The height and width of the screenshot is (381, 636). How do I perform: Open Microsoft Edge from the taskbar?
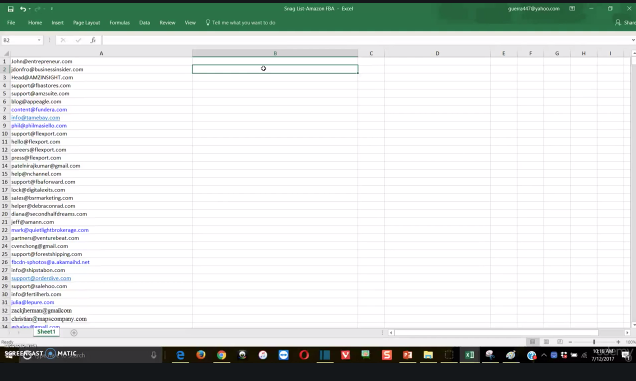pos(180,355)
